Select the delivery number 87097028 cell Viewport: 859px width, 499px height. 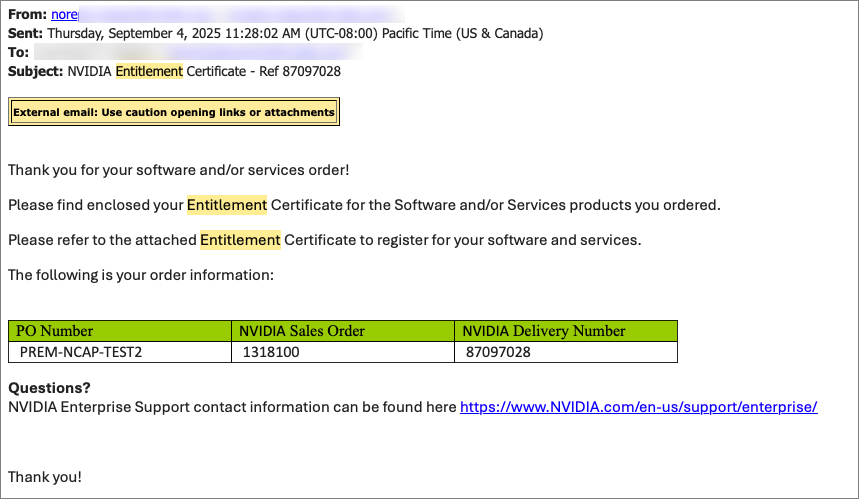coord(566,352)
